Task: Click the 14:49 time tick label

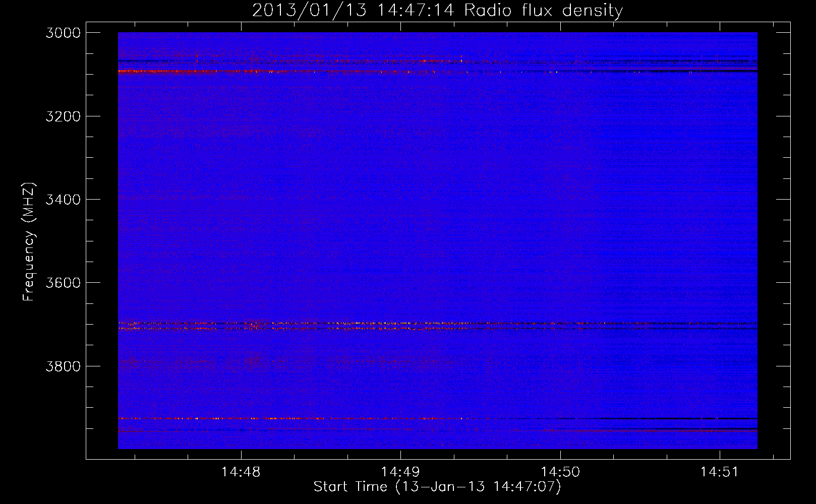Action: [x=400, y=472]
